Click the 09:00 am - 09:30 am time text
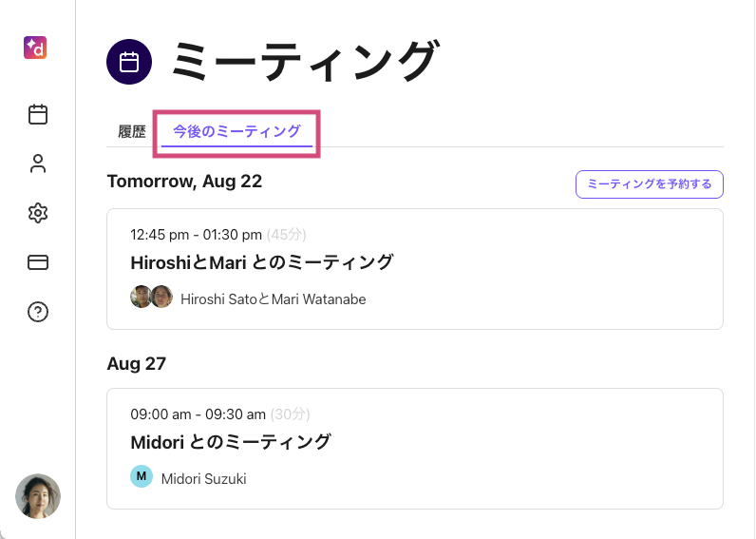 click(198, 414)
